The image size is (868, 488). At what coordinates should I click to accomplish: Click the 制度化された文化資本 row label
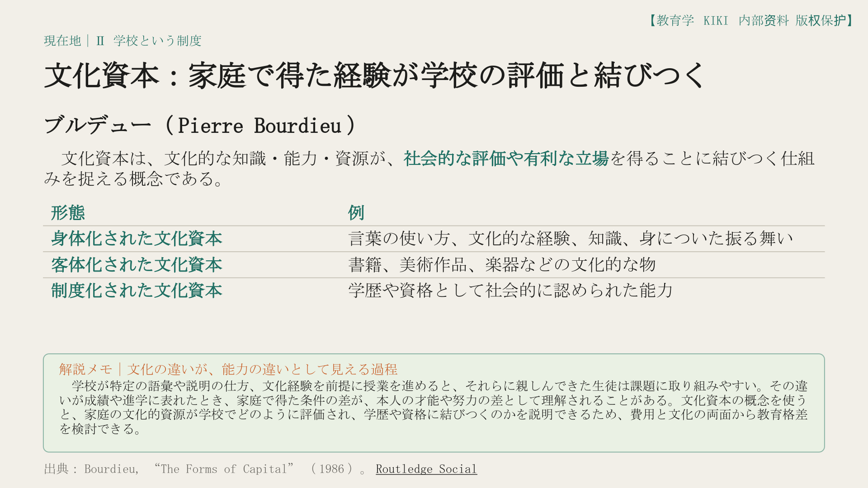(x=137, y=291)
